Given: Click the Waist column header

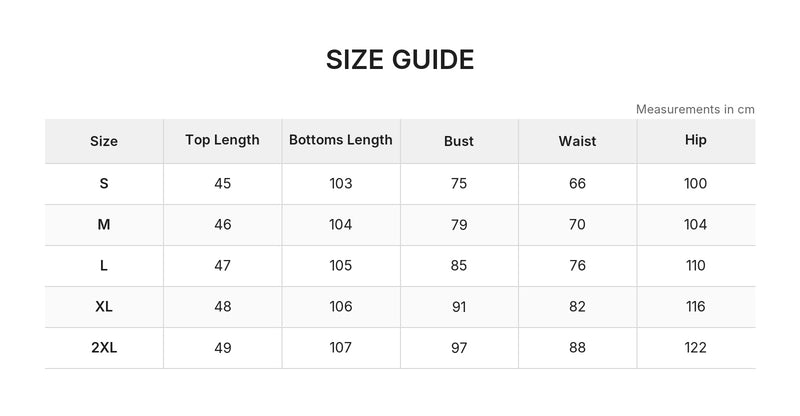Looking at the screenshot, I should point(577,141).
